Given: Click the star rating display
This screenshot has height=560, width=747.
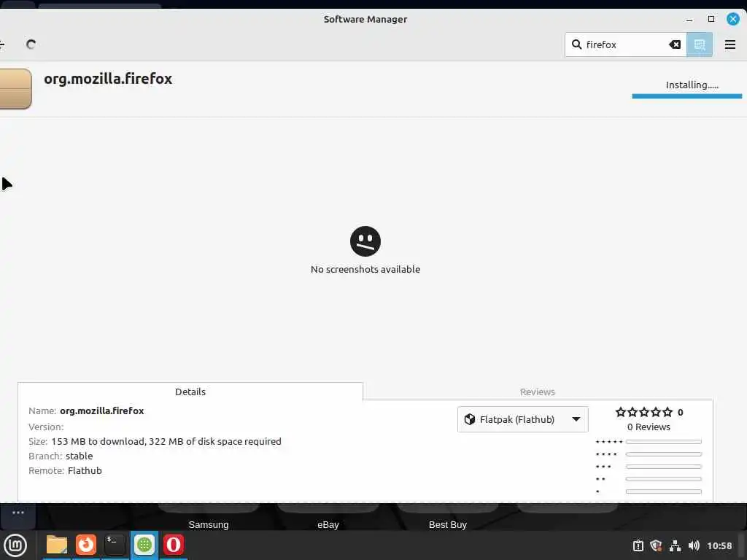Looking at the screenshot, I should [x=643, y=413].
